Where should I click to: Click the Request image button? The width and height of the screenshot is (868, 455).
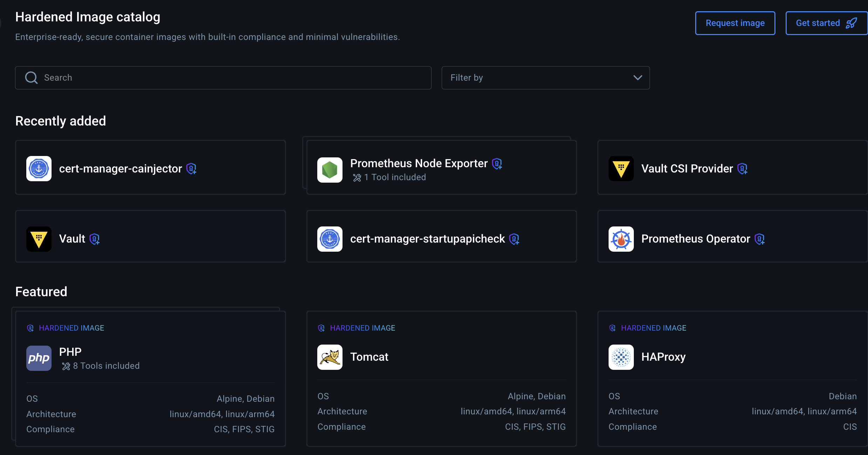(x=735, y=23)
